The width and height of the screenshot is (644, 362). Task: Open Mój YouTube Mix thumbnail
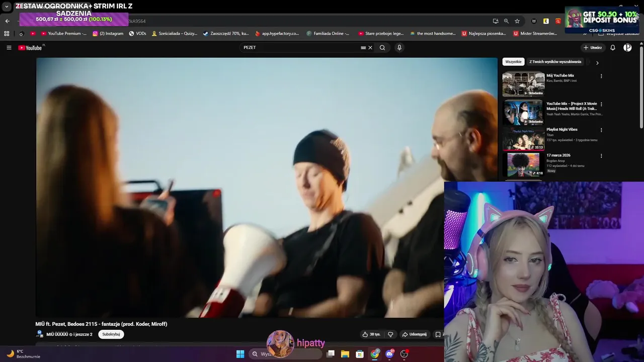click(x=523, y=84)
